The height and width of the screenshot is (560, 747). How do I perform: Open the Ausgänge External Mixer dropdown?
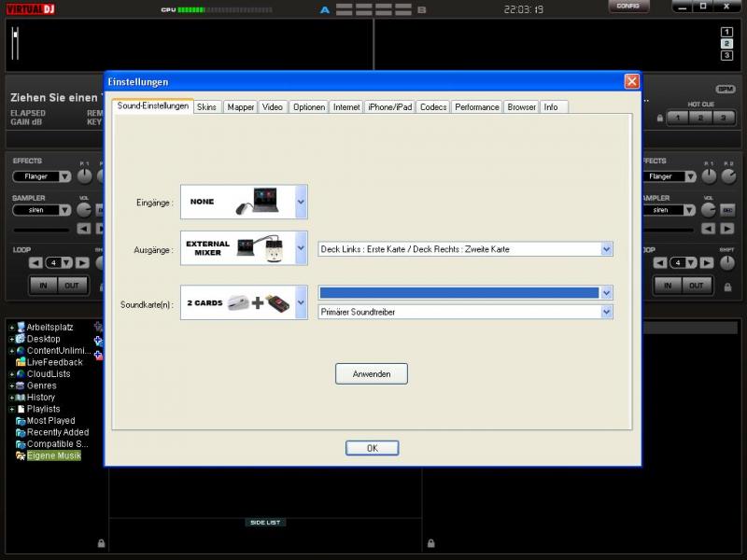pyautogui.click(x=301, y=248)
